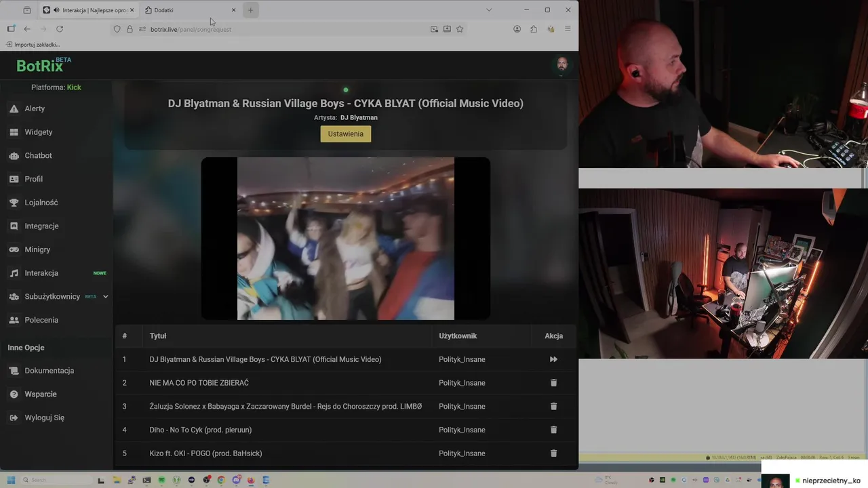Open the user avatar in BotRix header
Screen dimensions: 868x488
click(561, 64)
